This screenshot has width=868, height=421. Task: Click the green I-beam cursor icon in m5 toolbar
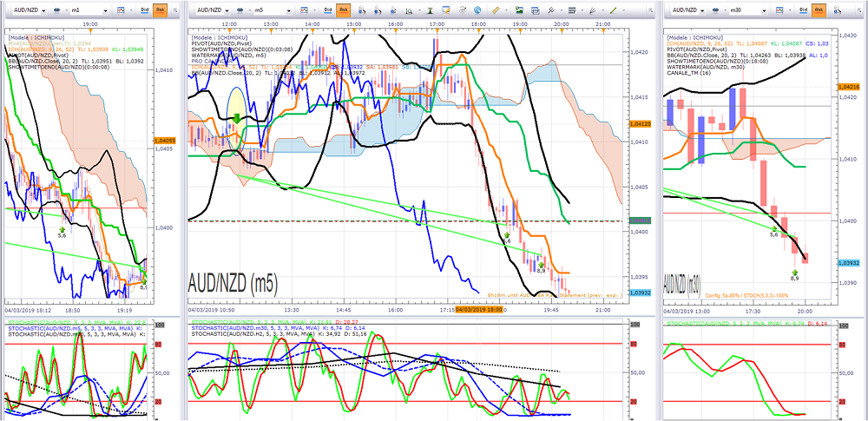tap(430, 10)
